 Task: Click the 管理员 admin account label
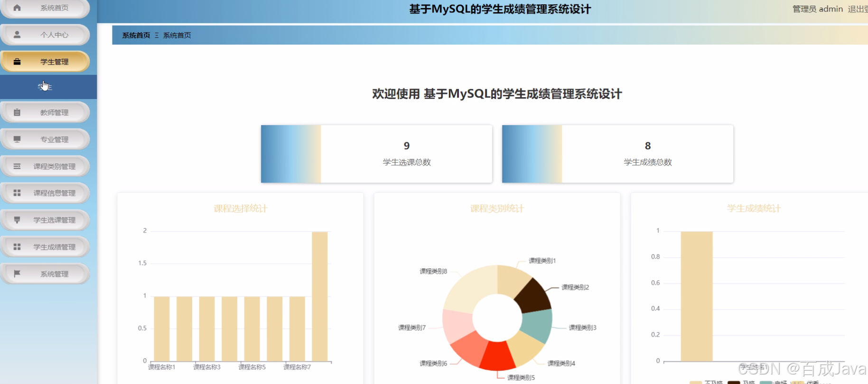tap(818, 9)
